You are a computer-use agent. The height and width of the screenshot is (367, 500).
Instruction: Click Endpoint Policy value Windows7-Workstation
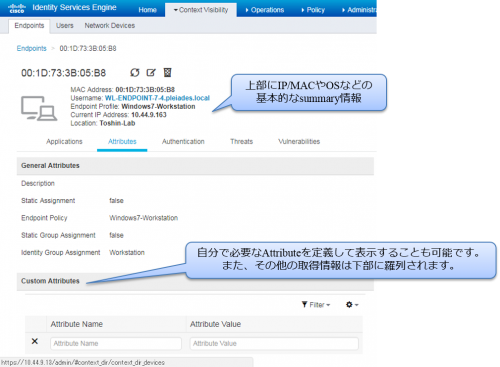144,218
